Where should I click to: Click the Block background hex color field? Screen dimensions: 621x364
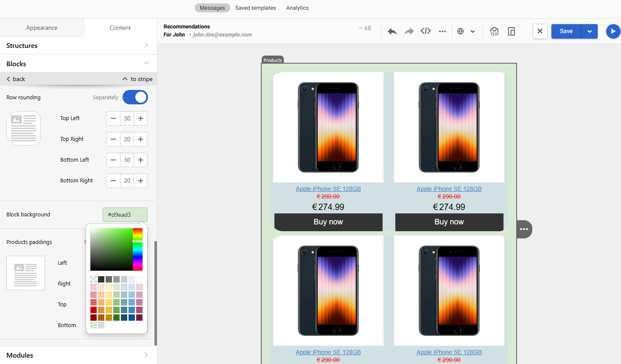pos(125,215)
